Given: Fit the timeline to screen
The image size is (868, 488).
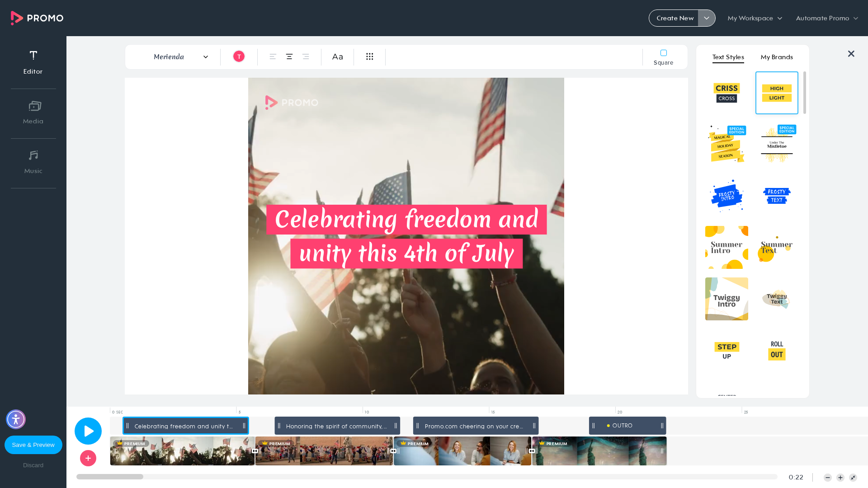Looking at the screenshot, I should [x=853, y=478].
